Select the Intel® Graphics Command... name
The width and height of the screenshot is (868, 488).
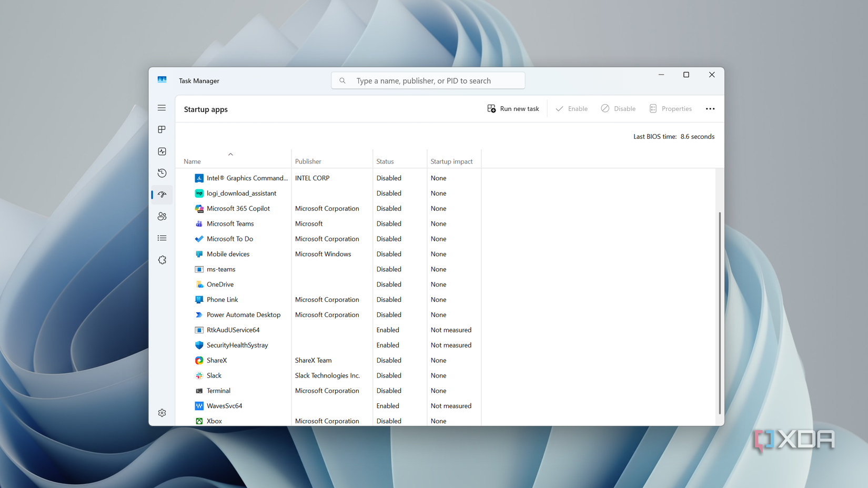click(247, 178)
